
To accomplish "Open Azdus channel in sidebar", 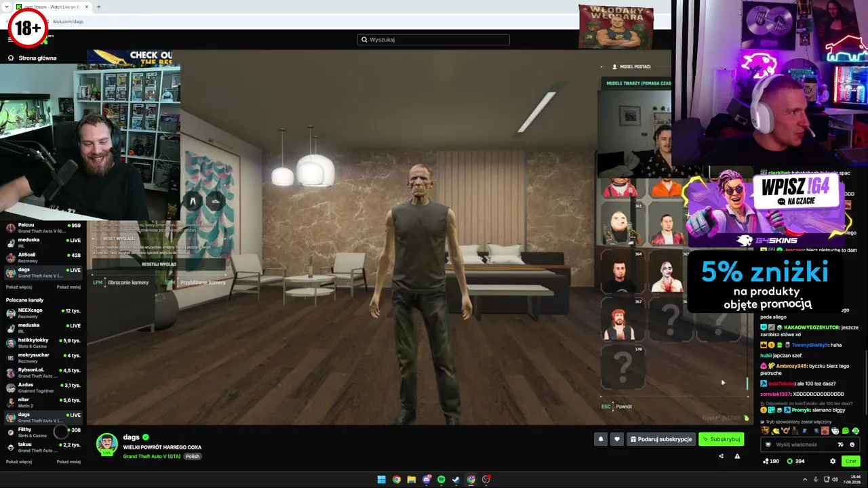I will [43, 387].
